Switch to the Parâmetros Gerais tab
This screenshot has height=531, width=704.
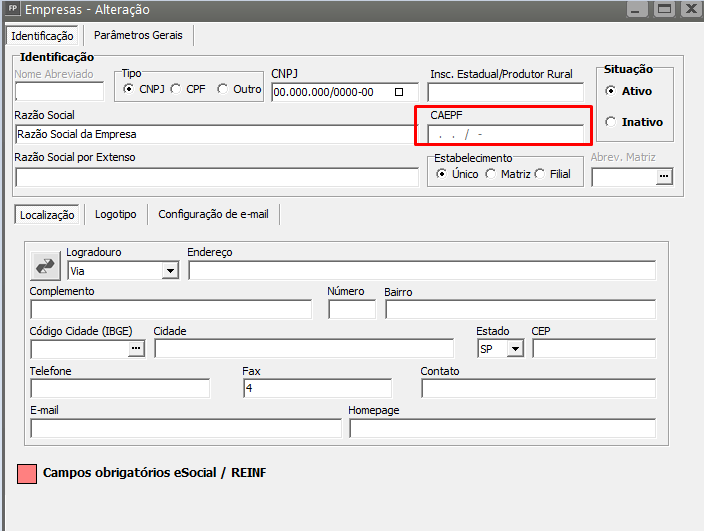click(x=137, y=35)
